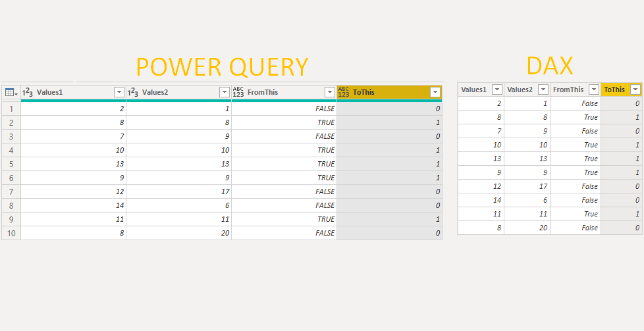The height and width of the screenshot is (331, 644).
Task: Open FromThis filter dropdown in Power Query
Action: (x=330, y=92)
